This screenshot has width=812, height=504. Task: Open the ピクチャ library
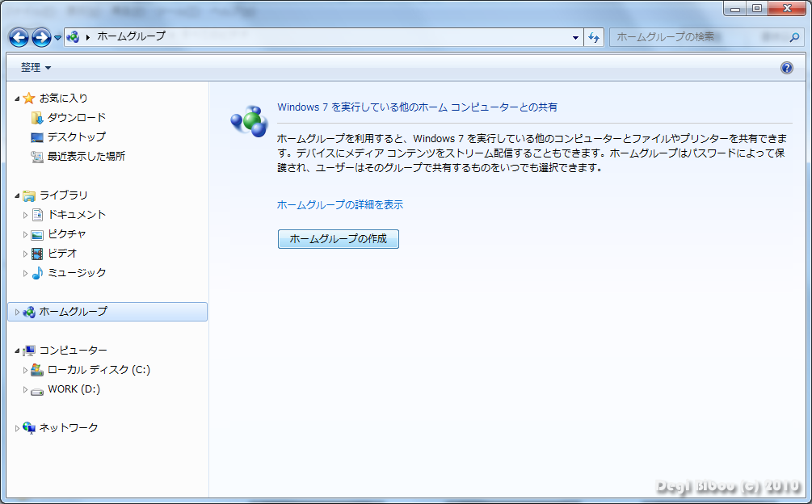(x=67, y=234)
